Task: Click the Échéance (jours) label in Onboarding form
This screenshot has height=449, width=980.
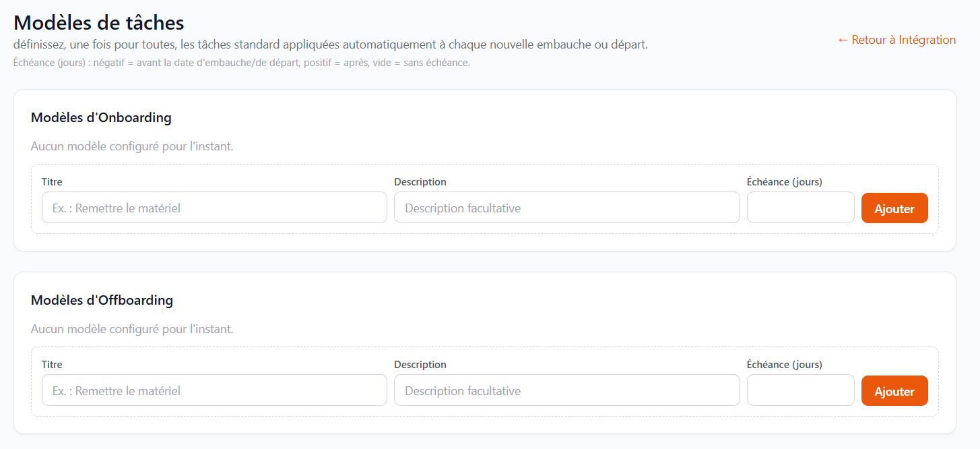Action: click(x=785, y=182)
